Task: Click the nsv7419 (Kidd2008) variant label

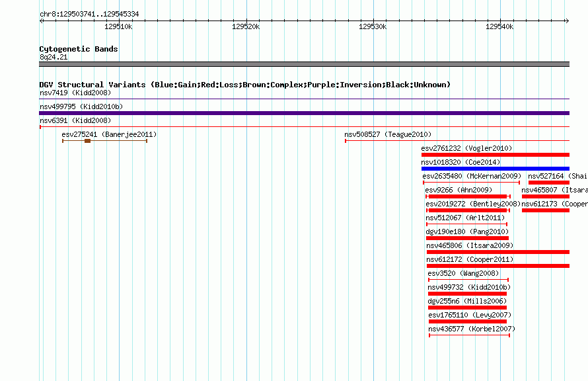Action: (75, 93)
